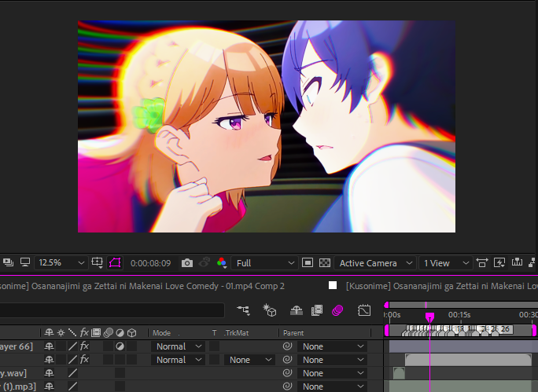Image resolution: width=538 pixels, height=392 pixels.
Task: Click the Effect fx column header icon
Action: [84, 332]
